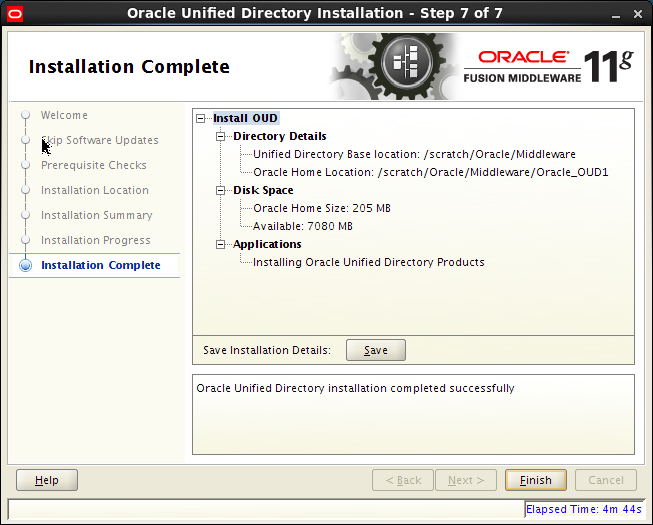Select Oracle Home Size: 205 MB row
Viewport: 653px width, 525px height.
coord(322,208)
